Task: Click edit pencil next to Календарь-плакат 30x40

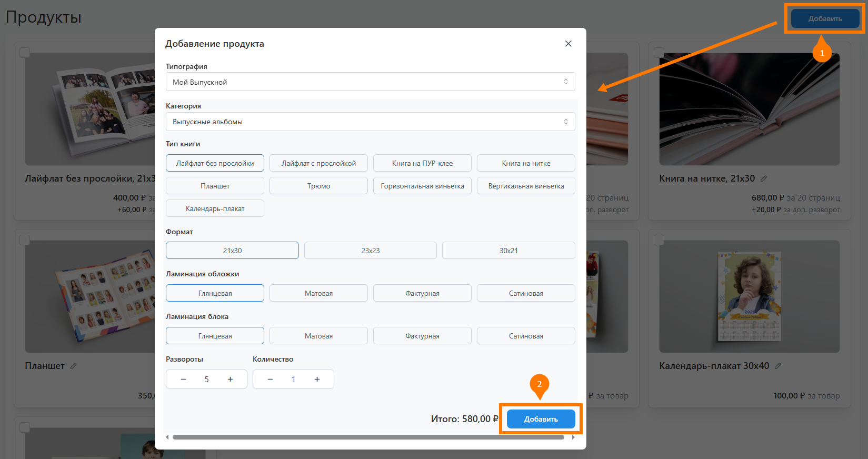Action: [x=778, y=366]
